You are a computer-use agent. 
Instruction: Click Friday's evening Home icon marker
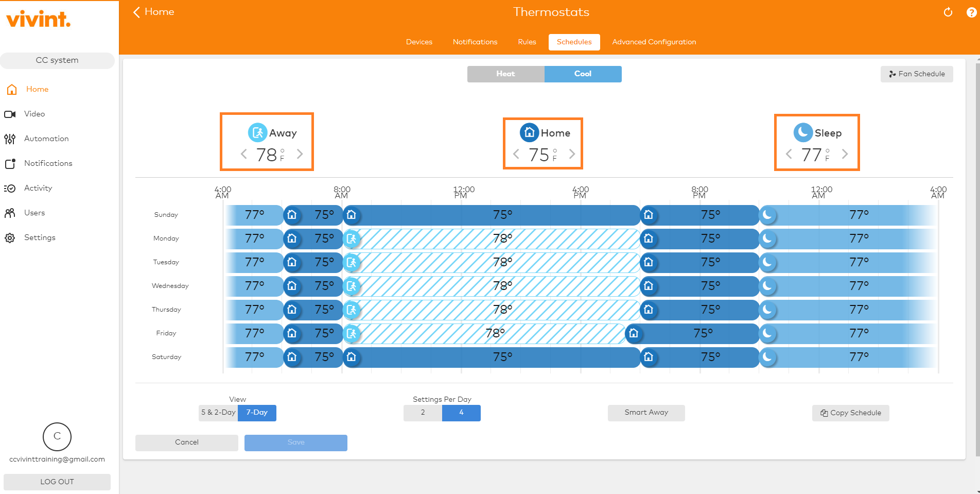pos(634,333)
